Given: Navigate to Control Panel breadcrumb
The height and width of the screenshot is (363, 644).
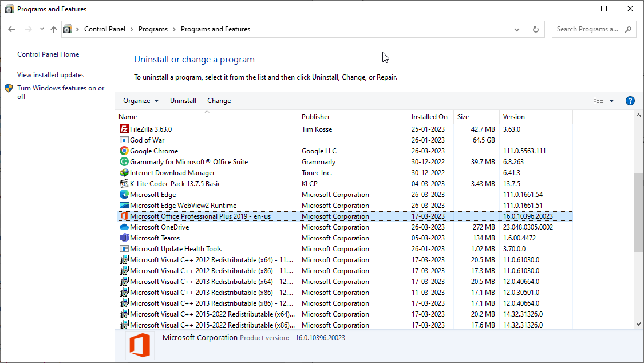Looking at the screenshot, I should click(105, 29).
